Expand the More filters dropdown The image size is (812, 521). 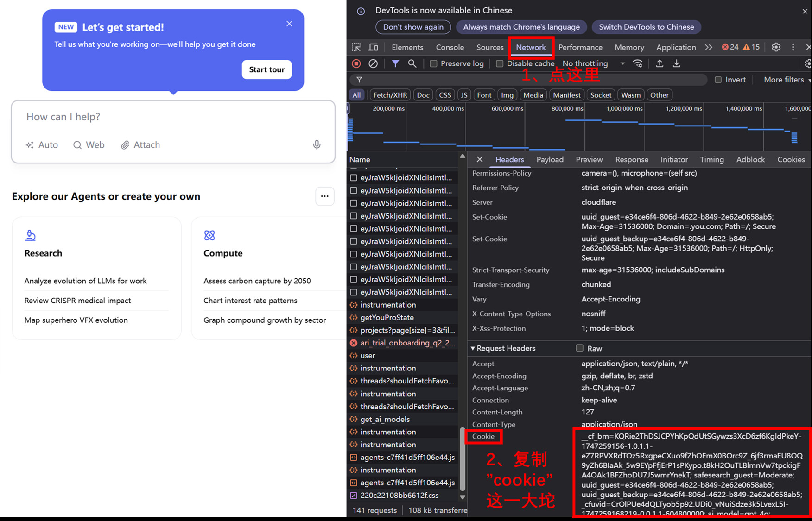[787, 80]
